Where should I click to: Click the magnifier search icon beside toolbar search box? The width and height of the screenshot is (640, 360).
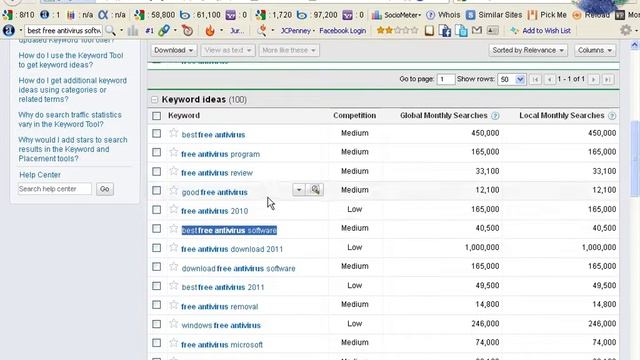[x=110, y=30]
